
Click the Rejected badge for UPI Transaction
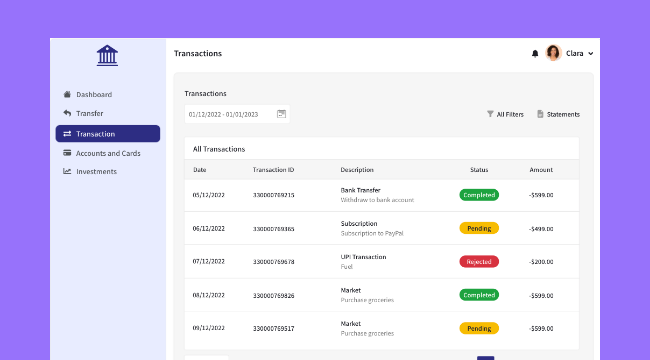(479, 262)
